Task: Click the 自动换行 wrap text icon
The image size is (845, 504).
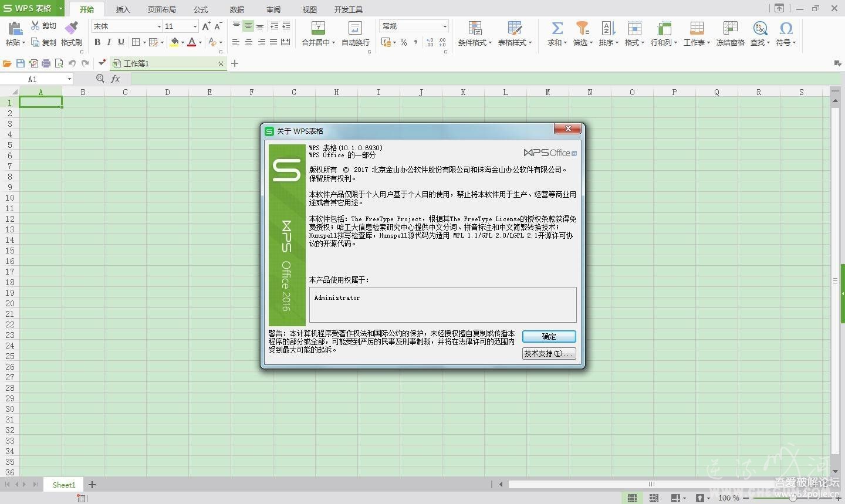Action: 355,28
